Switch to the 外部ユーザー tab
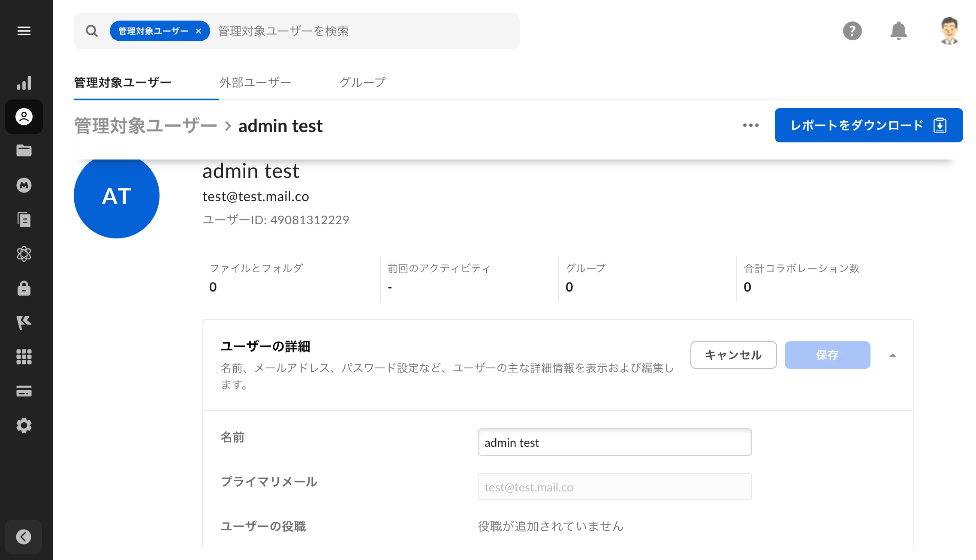Image resolution: width=976 pixels, height=560 pixels. [x=255, y=82]
